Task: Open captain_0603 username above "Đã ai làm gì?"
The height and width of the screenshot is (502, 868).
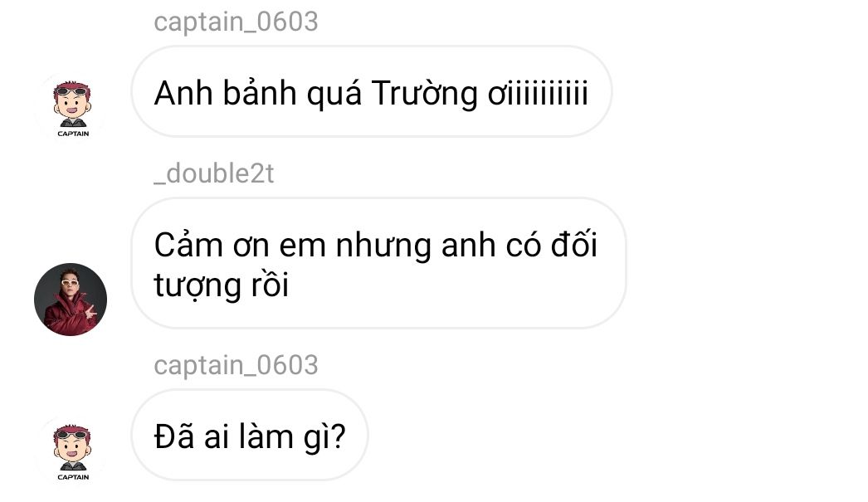Action: pyautogui.click(x=236, y=365)
